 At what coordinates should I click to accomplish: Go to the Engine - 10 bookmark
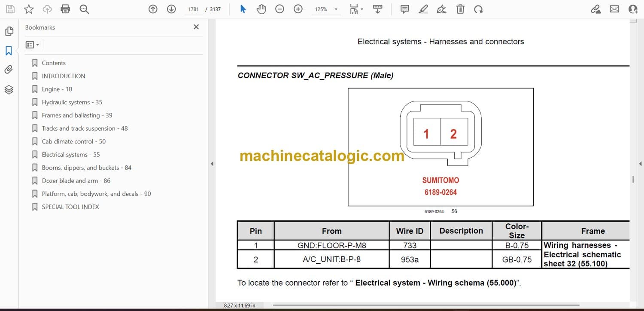[57, 89]
